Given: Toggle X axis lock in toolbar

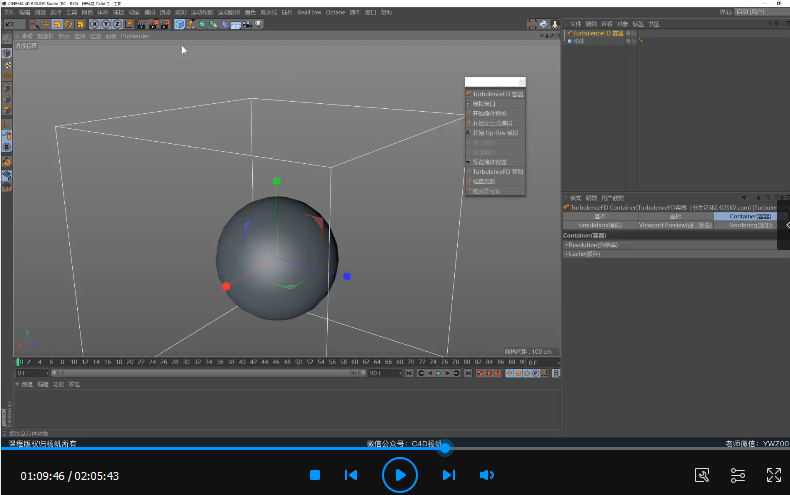Looking at the screenshot, I should [96, 23].
